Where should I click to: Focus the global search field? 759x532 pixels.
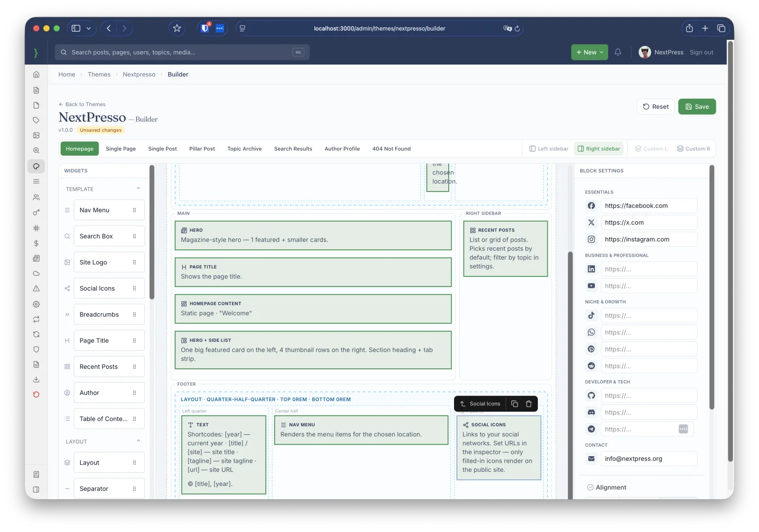click(x=182, y=52)
